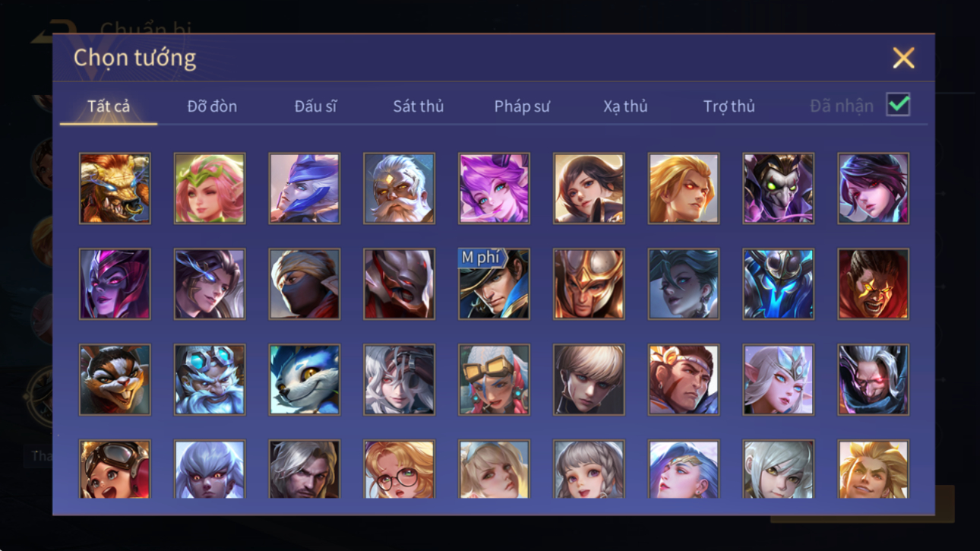Select the hero marked M phí
The image size is (980, 551).
tap(494, 284)
